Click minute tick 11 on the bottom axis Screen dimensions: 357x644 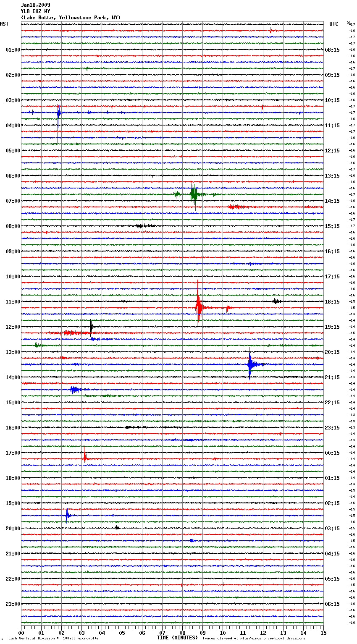tap(243, 633)
